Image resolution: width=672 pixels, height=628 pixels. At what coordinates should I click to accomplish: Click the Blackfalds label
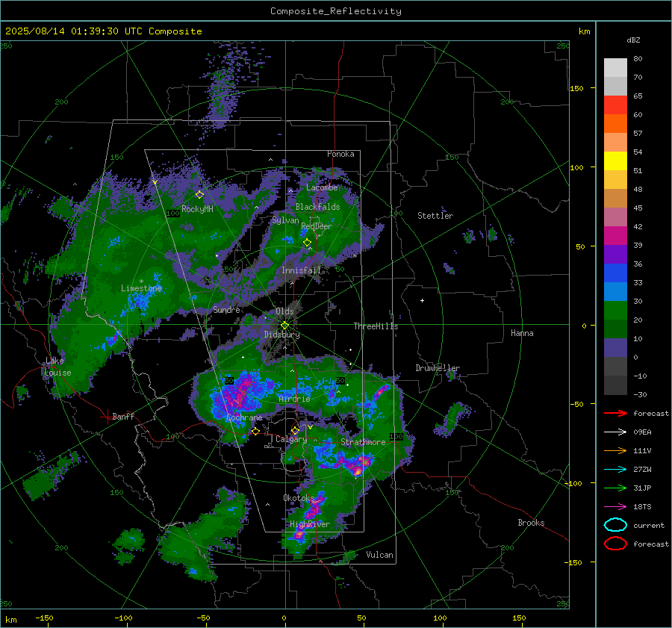point(317,207)
